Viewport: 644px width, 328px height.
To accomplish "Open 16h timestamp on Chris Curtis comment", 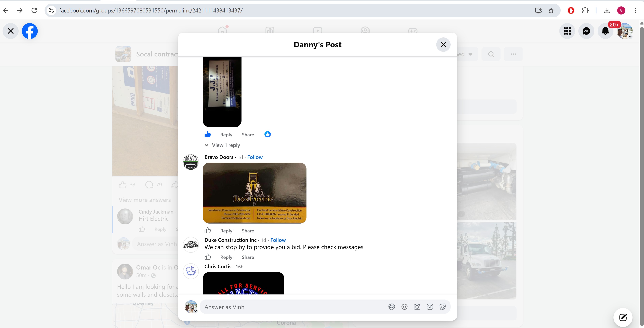I will click(239, 267).
